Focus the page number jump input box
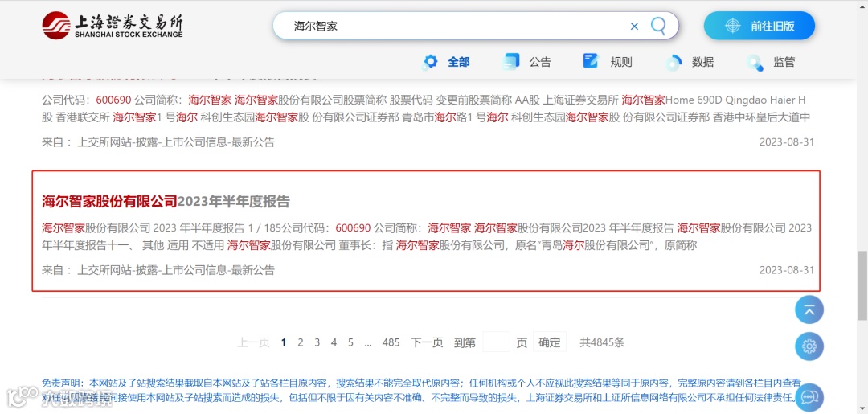Viewport: 868px width, 414px height. tap(496, 342)
